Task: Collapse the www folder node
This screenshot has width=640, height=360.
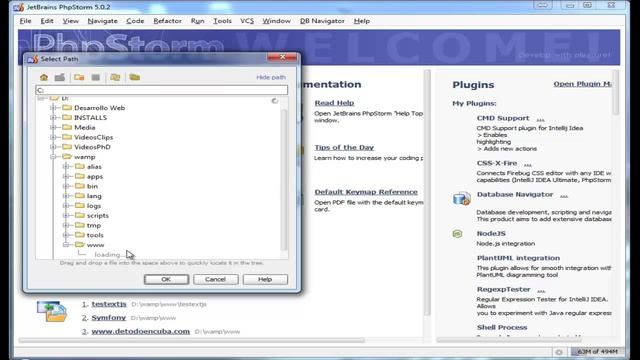Action: [x=66, y=245]
